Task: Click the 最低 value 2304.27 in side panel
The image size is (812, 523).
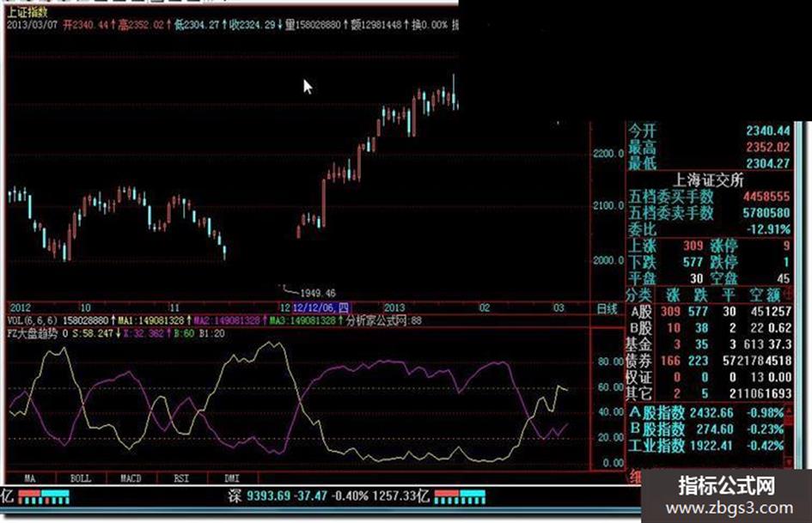Action: click(x=768, y=164)
